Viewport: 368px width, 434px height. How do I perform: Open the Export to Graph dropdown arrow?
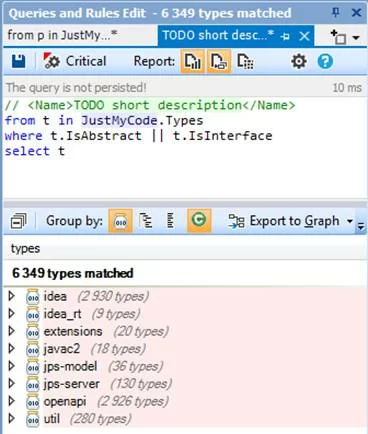click(349, 221)
